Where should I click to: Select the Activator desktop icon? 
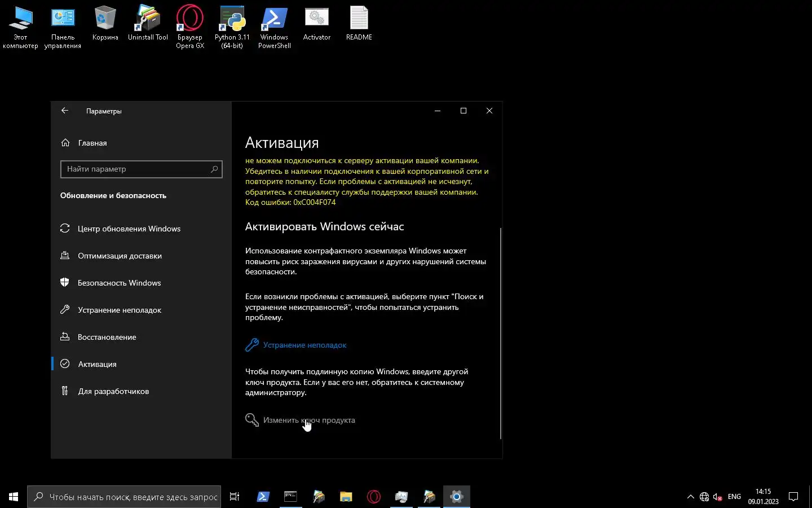[317, 24]
